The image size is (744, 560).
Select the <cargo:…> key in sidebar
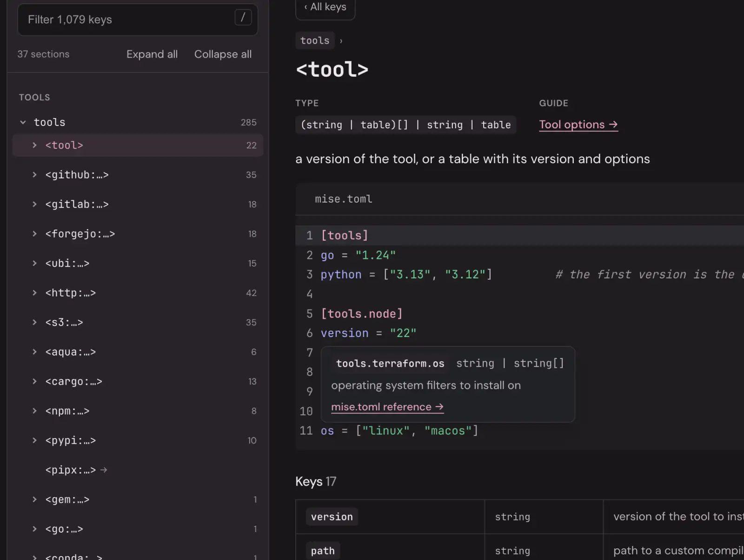[73, 382]
